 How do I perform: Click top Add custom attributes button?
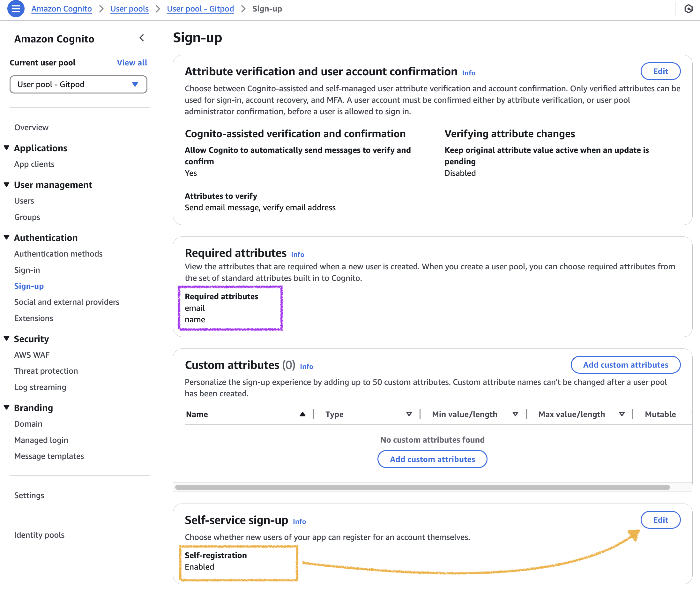pos(625,365)
